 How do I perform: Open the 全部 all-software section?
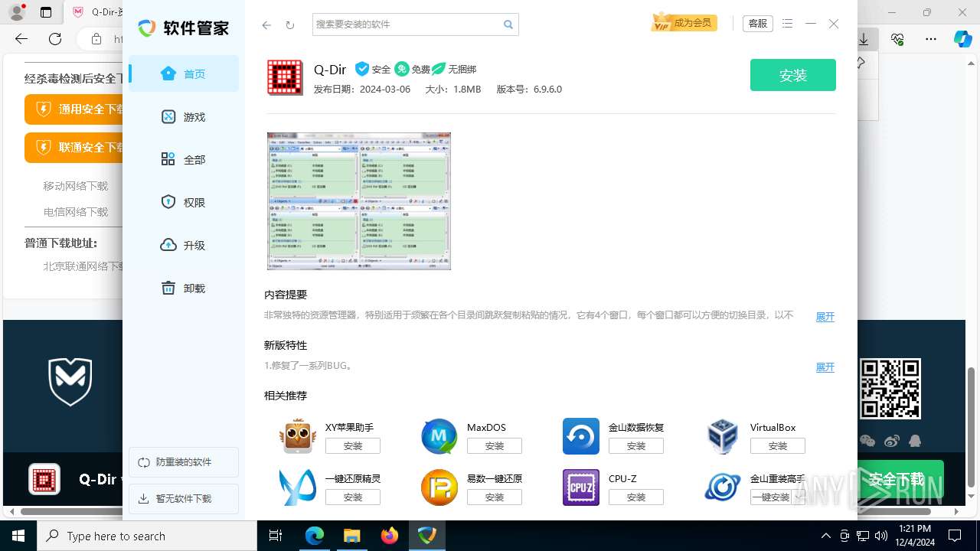(184, 160)
